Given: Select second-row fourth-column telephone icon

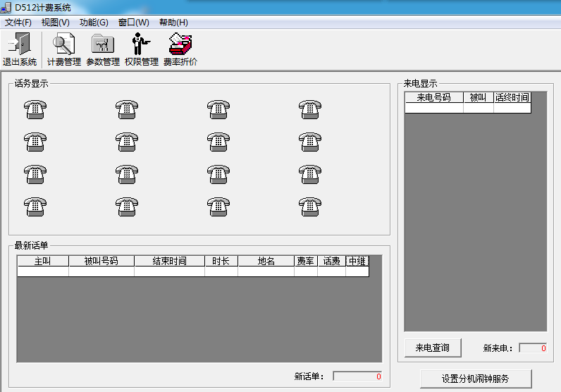Looking at the screenshot, I should tap(310, 142).
